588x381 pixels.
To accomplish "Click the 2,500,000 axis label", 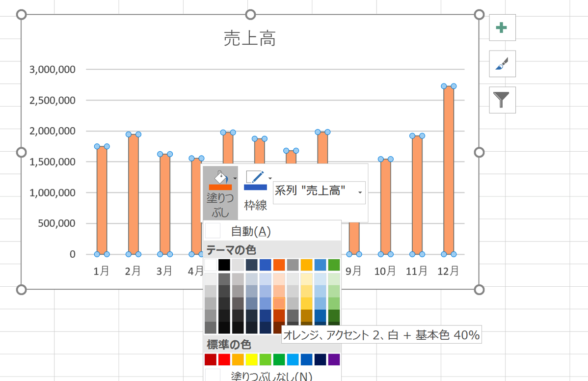I will (53, 100).
